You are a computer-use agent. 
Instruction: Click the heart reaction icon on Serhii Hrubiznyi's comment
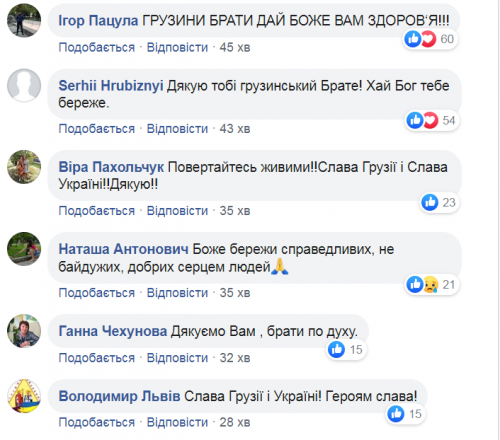[430, 120]
